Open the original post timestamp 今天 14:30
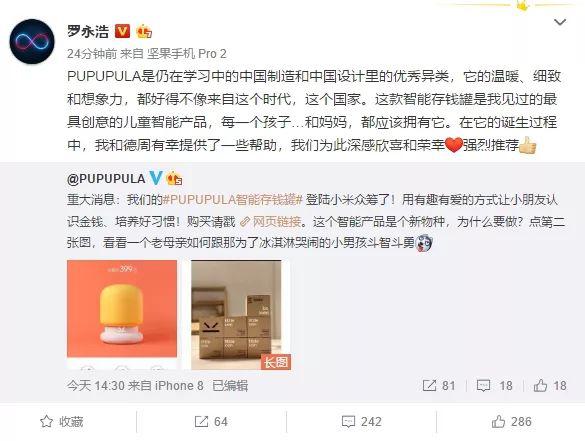This screenshot has width=585, height=441. click(96, 385)
